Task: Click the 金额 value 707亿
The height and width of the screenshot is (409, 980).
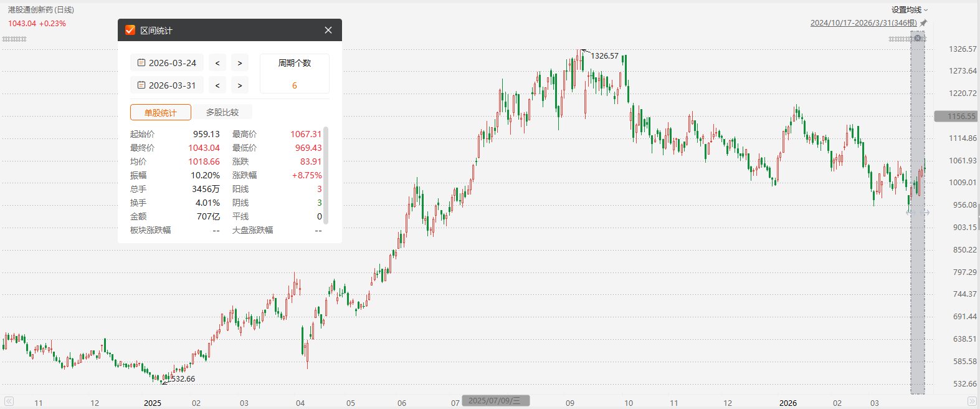Action: point(208,216)
